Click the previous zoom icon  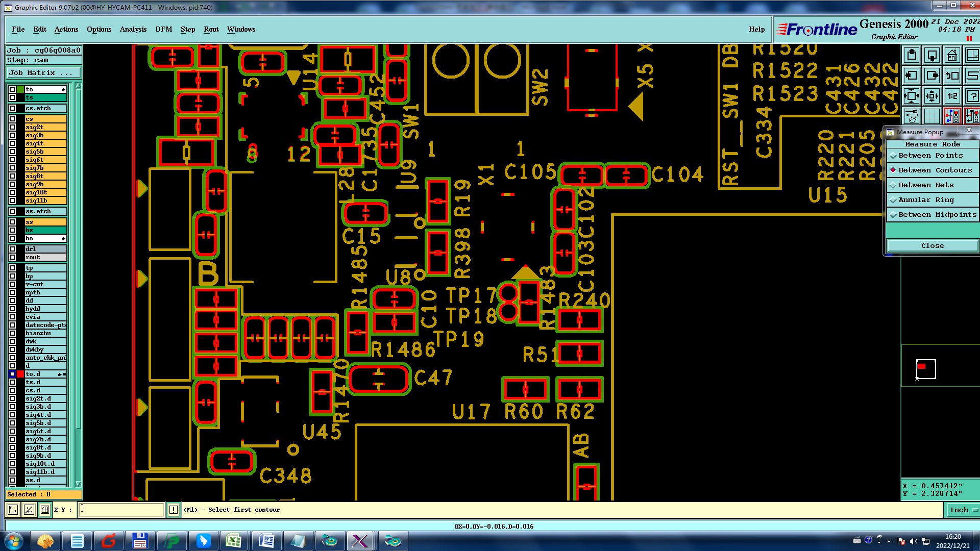(952, 76)
